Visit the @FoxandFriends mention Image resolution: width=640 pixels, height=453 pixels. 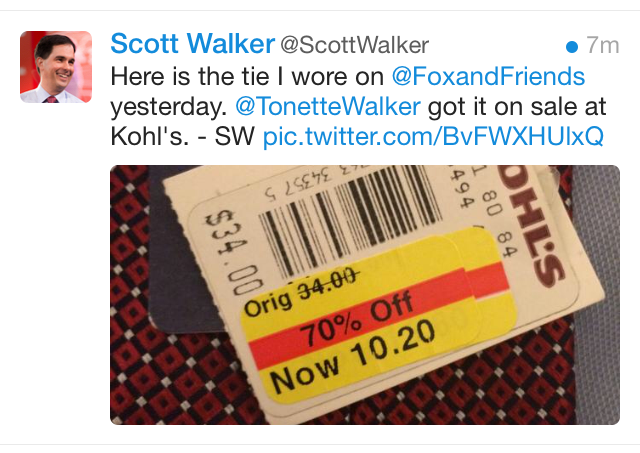pyautogui.click(x=488, y=76)
